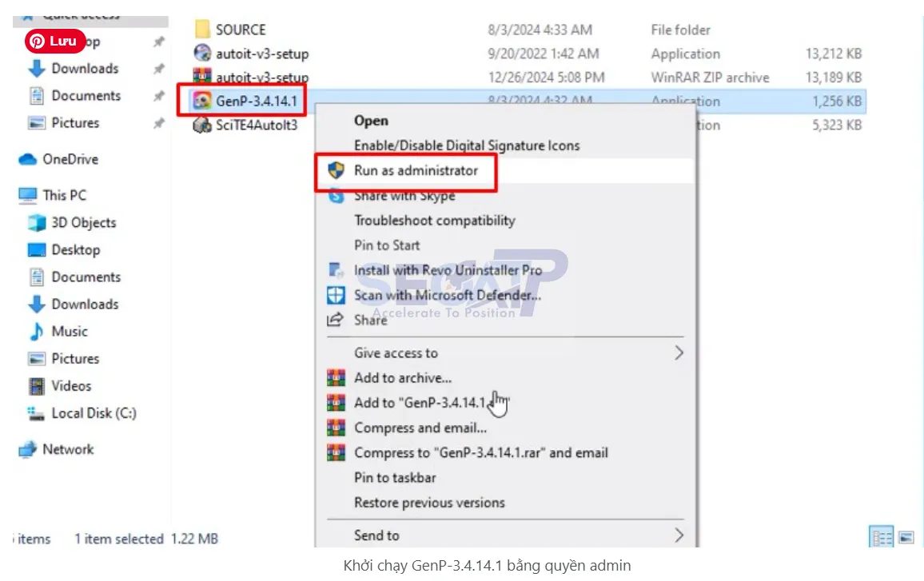Click the GenP-3.4.14.1 application icon
This screenshot has width=924, height=581.
coord(203,101)
